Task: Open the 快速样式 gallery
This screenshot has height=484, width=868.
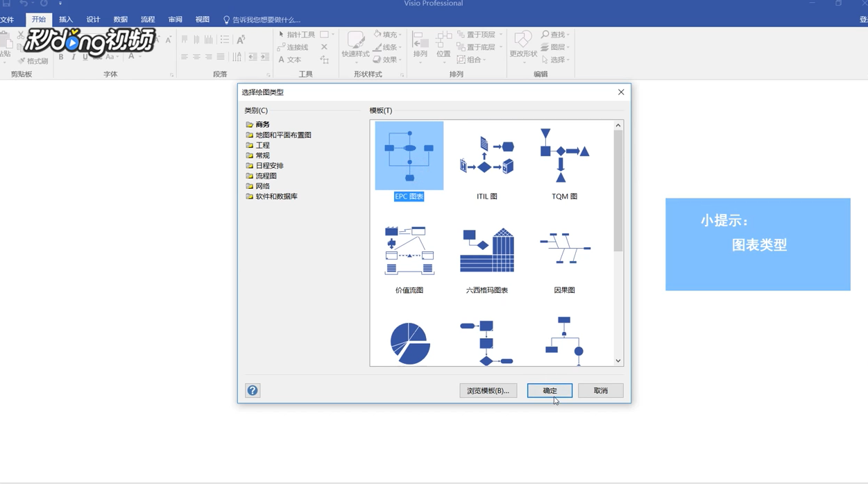Action: 356,47
